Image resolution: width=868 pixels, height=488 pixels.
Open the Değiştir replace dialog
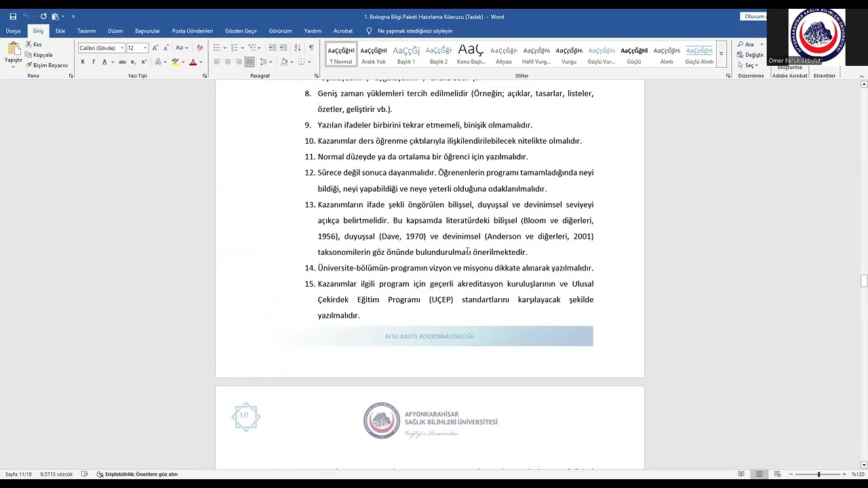(750, 55)
